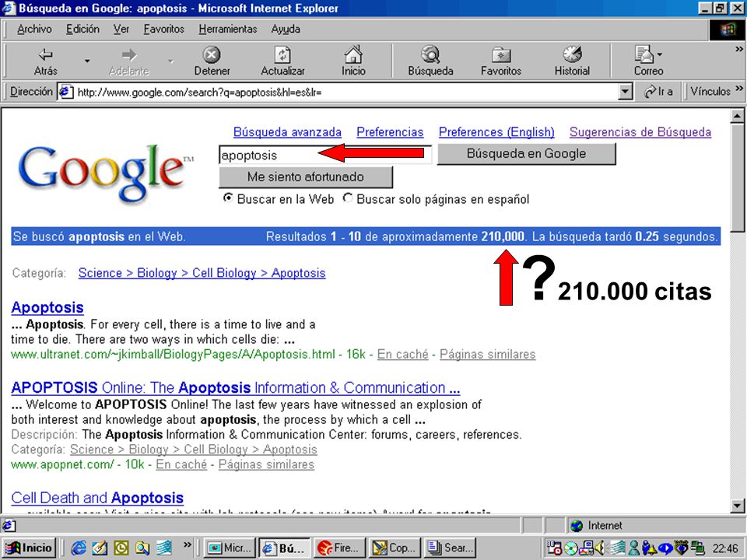
Task: Open the Preferencias link
Action: 390,132
